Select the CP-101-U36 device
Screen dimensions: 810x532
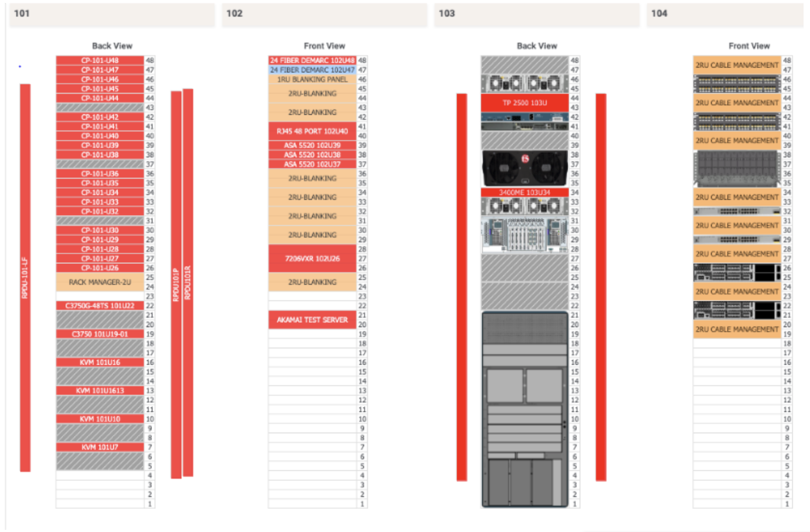click(100, 174)
